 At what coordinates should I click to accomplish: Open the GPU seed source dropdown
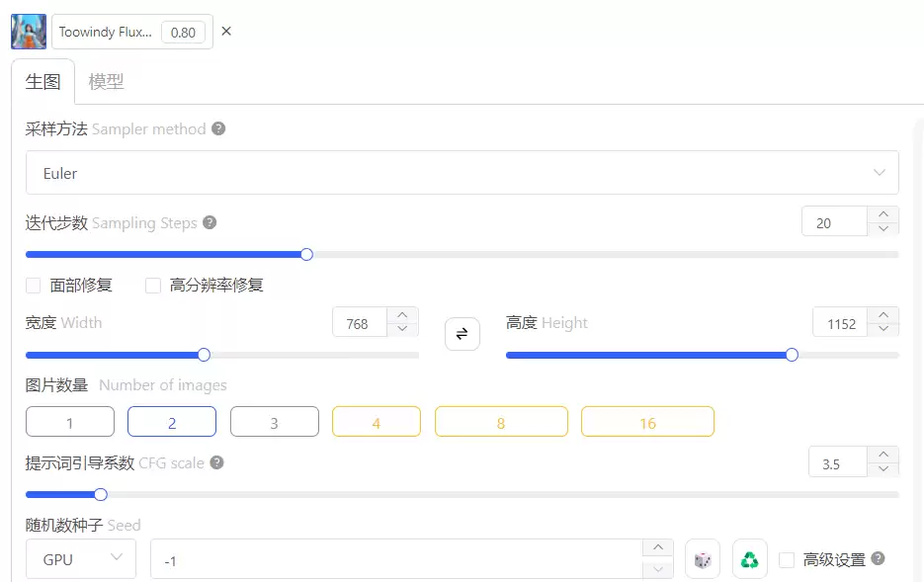[81, 558]
